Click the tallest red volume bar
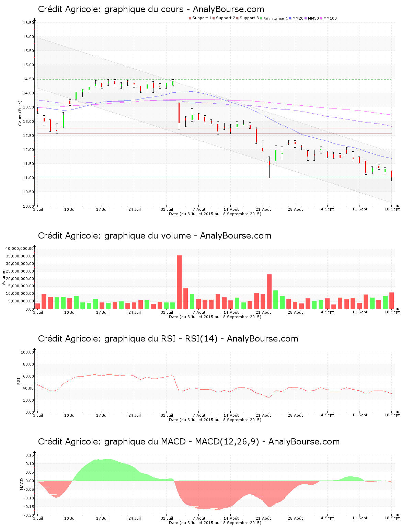 179,282
